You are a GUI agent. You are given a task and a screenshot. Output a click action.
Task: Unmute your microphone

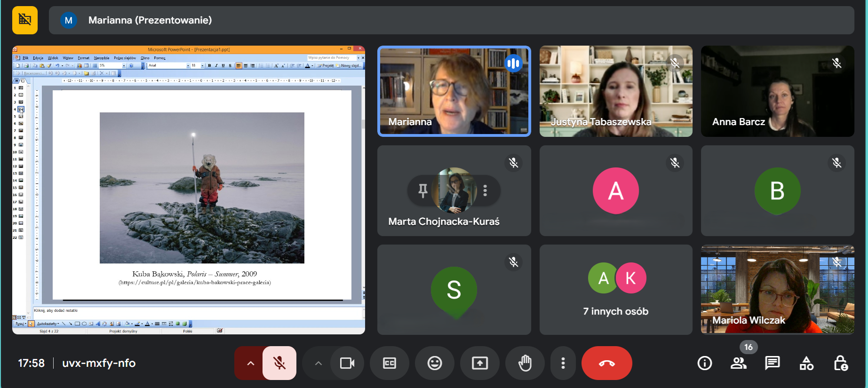(x=279, y=363)
